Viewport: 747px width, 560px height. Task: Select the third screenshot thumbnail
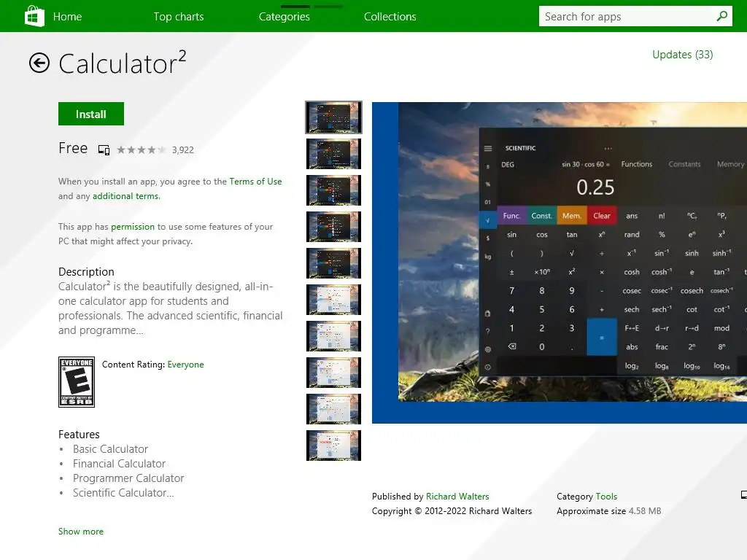click(x=333, y=190)
